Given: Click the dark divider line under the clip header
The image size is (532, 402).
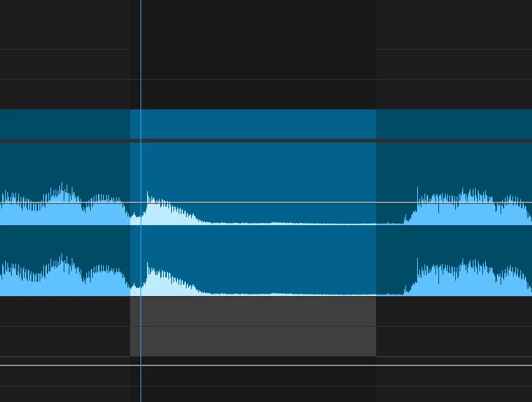Looking at the screenshot, I should point(266,140).
